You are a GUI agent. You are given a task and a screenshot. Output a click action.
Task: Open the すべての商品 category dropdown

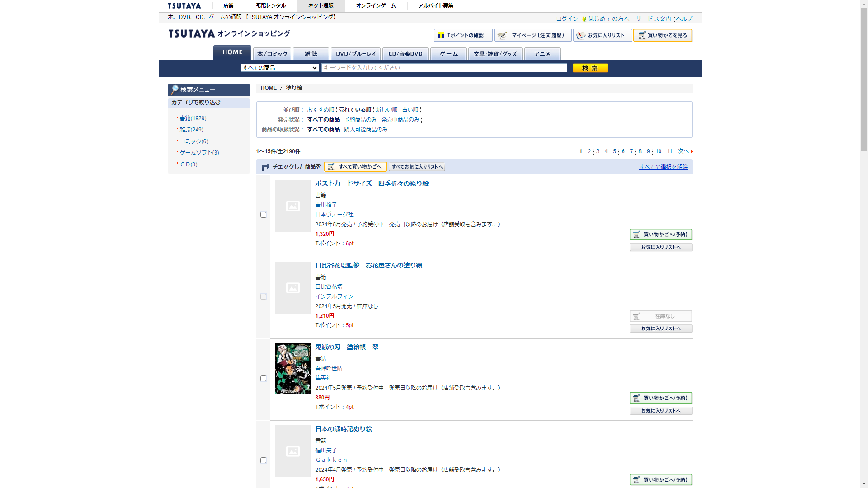279,68
